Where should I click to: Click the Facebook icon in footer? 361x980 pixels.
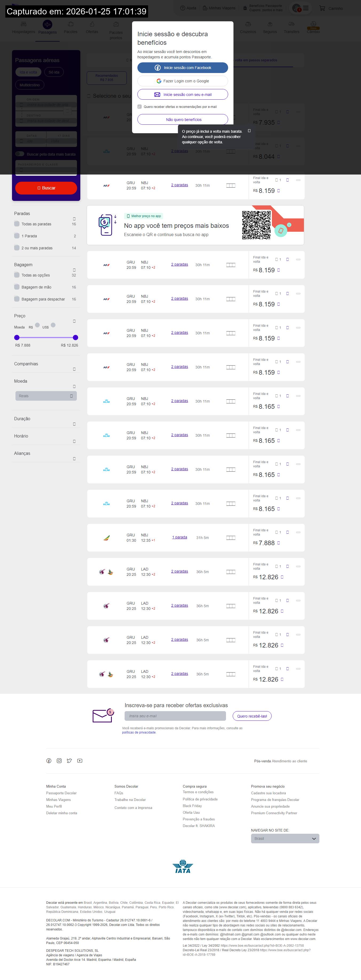click(x=49, y=761)
